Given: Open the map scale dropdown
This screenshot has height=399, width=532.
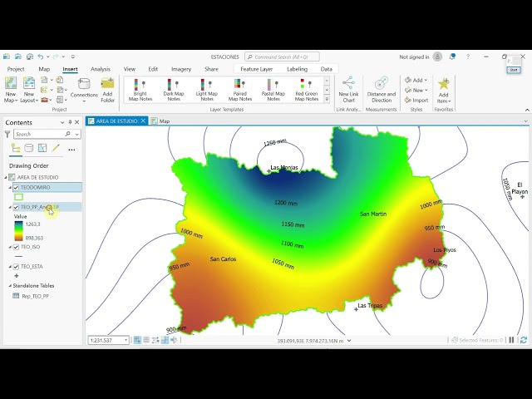Looking at the screenshot, I should 126,340.
